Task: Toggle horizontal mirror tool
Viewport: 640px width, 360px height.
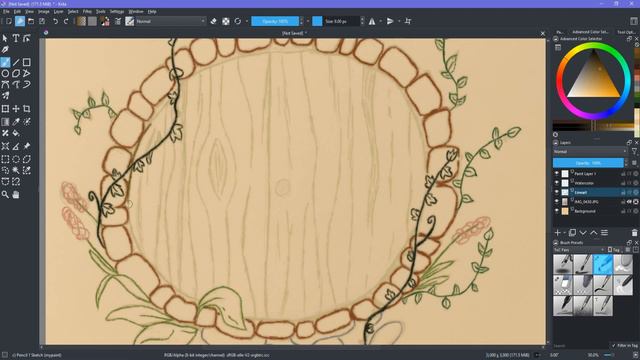Action: [372, 21]
